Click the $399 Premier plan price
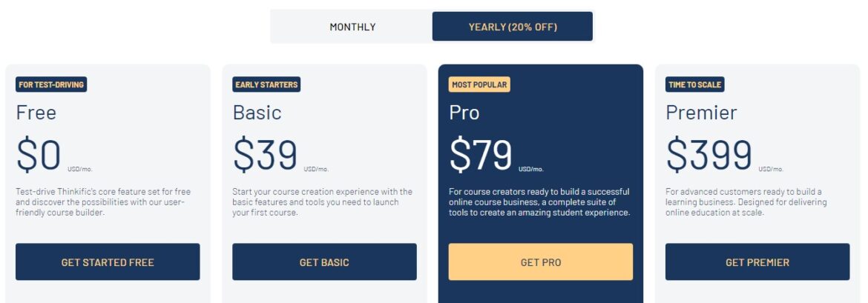868x303 pixels. click(708, 155)
